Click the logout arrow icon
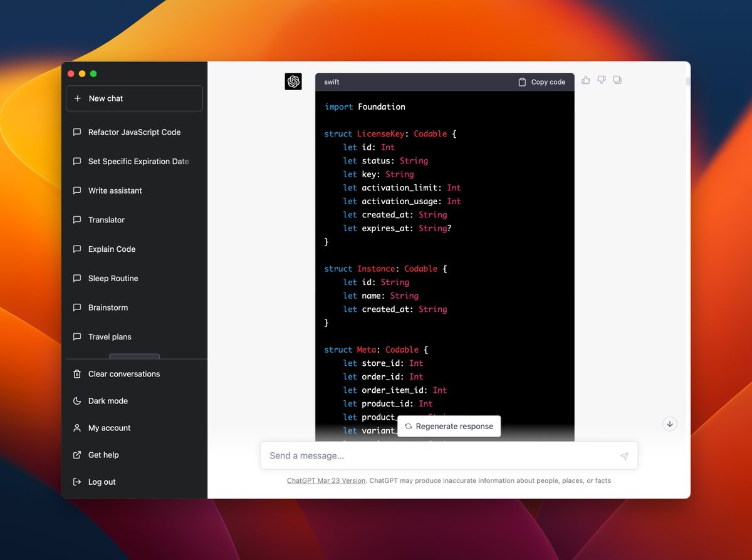752x560 pixels. (x=77, y=482)
